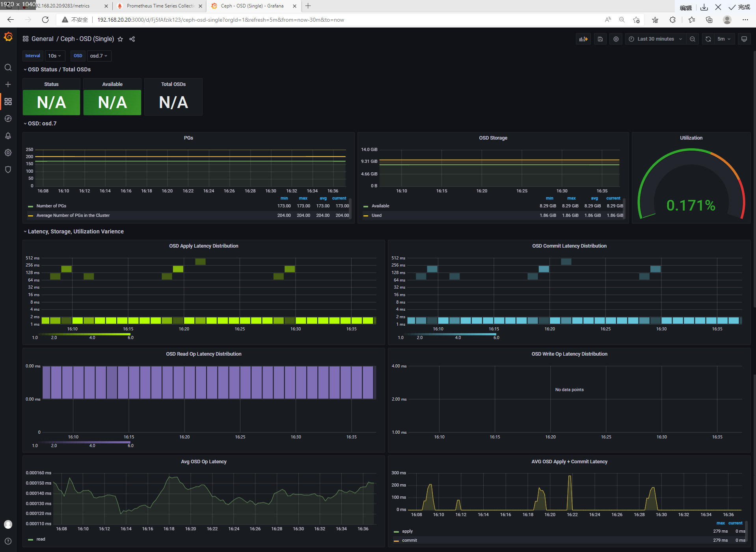Switch to the Prometheus Time Series browser tab
The height and width of the screenshot is (552, 756).
coord(160,6)
